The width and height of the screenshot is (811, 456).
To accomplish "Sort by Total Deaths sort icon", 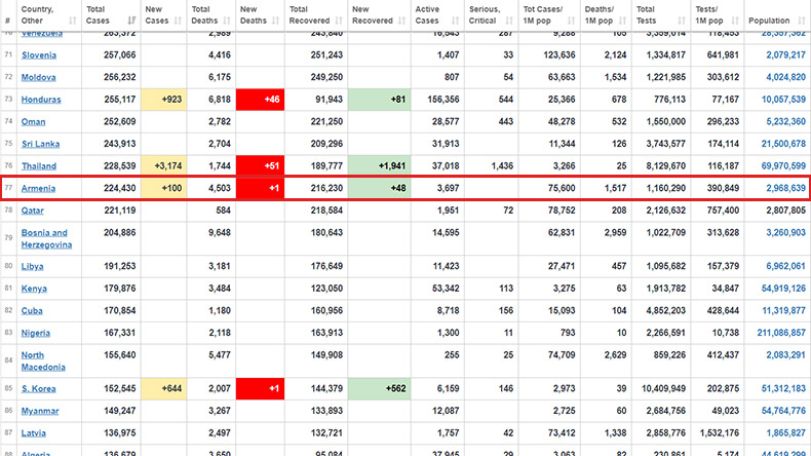I will (227, 21).
